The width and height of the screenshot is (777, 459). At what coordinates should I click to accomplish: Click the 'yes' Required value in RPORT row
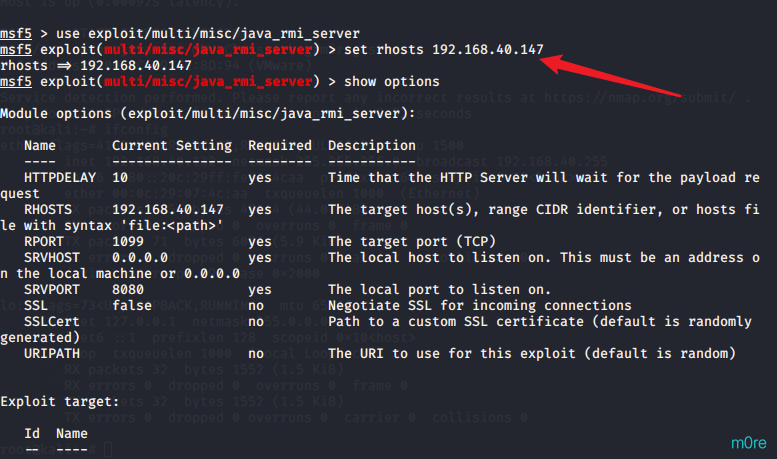tap(260, 241)
